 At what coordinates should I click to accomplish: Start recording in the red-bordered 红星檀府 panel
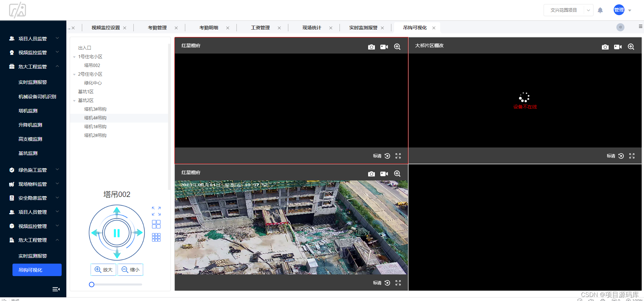coord(384,47)
